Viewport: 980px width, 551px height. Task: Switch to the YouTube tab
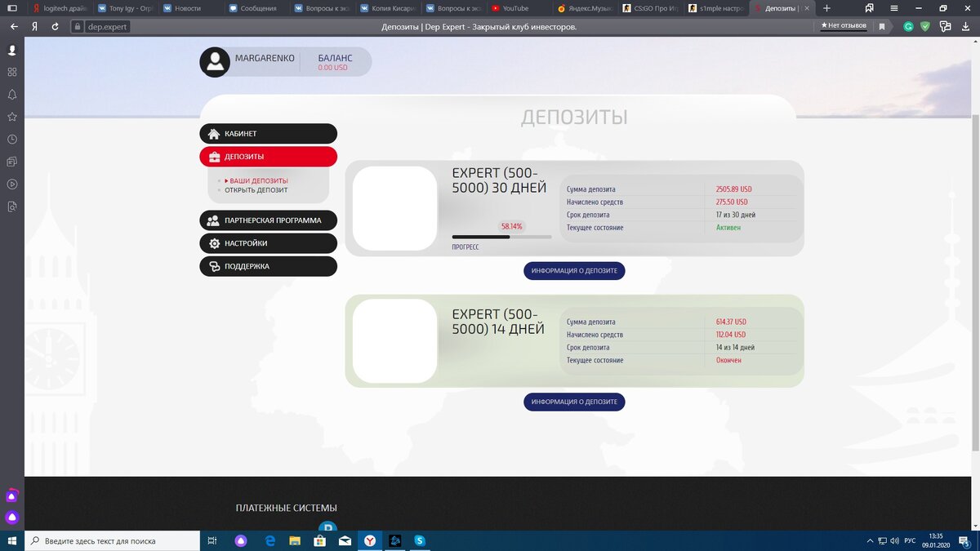click(x=510, y=7)
